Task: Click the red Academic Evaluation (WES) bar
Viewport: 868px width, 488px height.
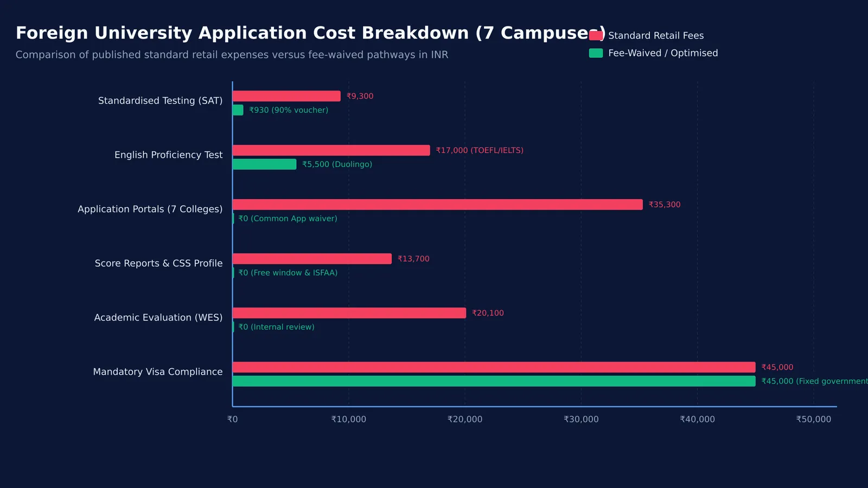Action: pyautogui.click(x=349, y=313)
